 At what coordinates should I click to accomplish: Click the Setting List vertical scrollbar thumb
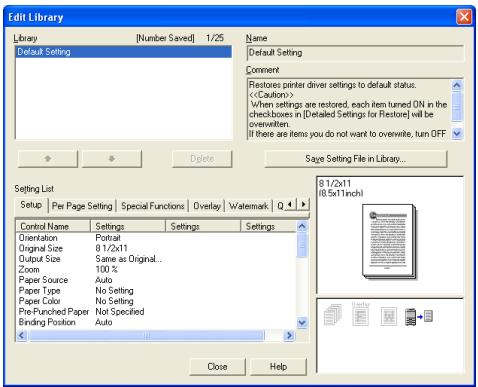click(302, 245)
